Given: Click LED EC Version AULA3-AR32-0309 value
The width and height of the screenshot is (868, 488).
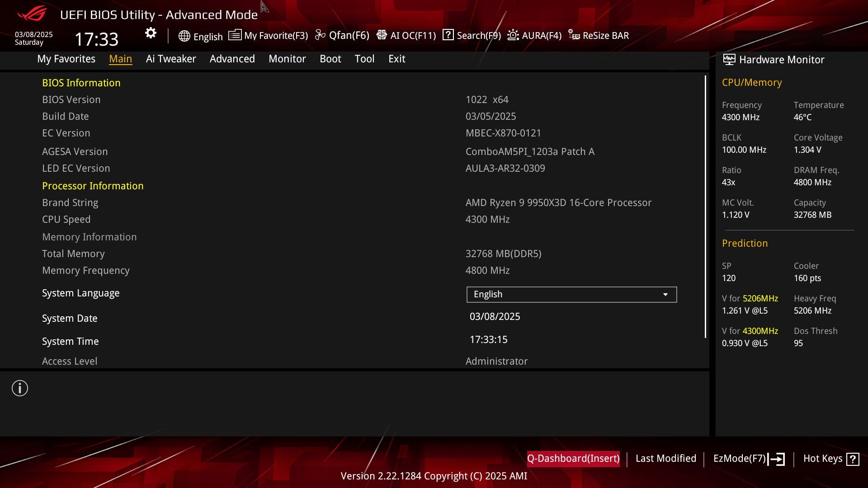Looking at the screenshot, I should (505, 169).
